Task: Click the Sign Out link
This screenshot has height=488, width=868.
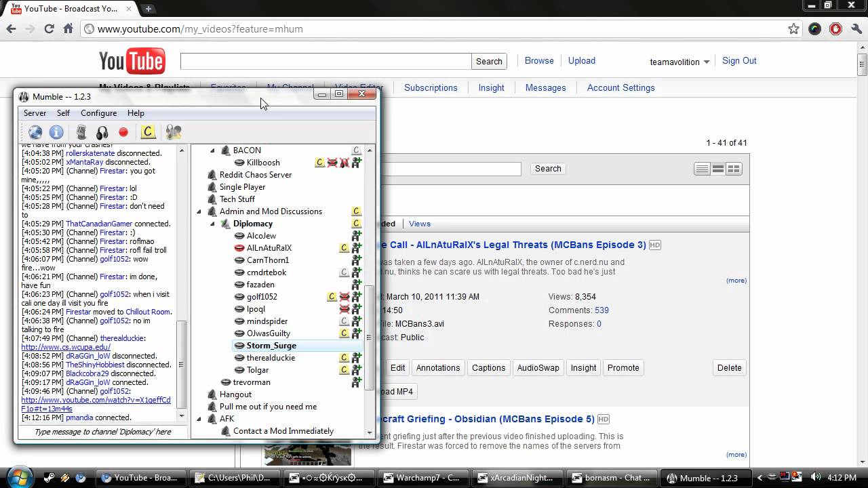Action: (739, 60)
